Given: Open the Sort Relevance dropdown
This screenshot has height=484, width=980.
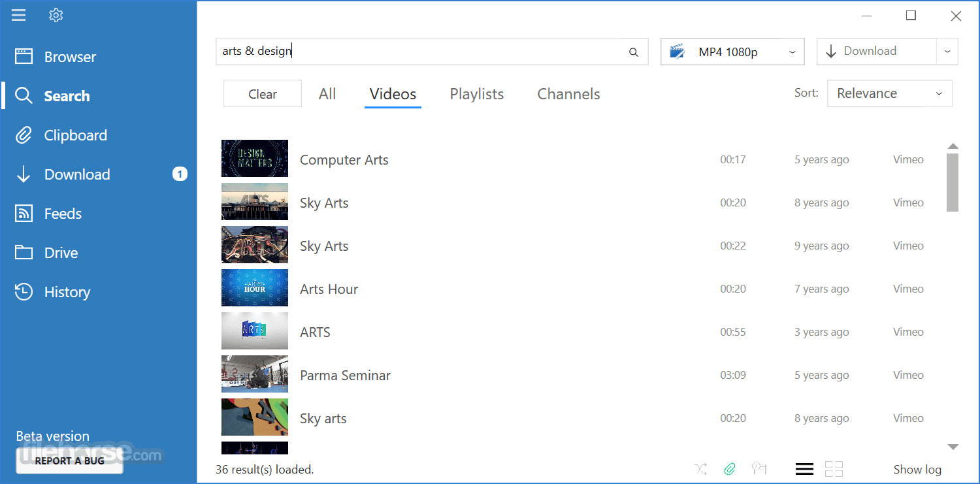Looking at the screenshot, I should (x=890, y=93).
